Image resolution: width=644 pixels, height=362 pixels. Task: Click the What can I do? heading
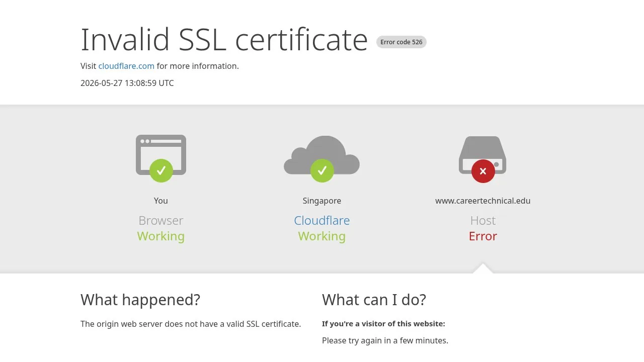coord(374,300)
